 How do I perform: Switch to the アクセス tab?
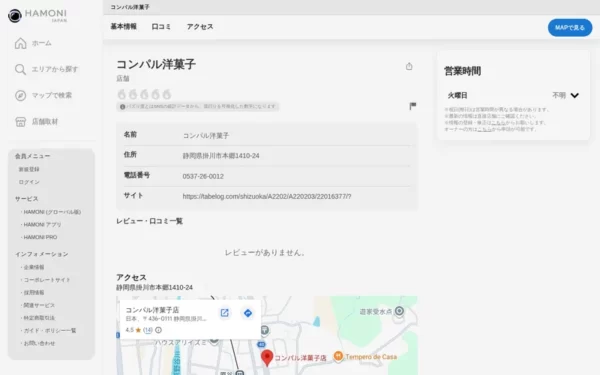[x=200, y=27]
